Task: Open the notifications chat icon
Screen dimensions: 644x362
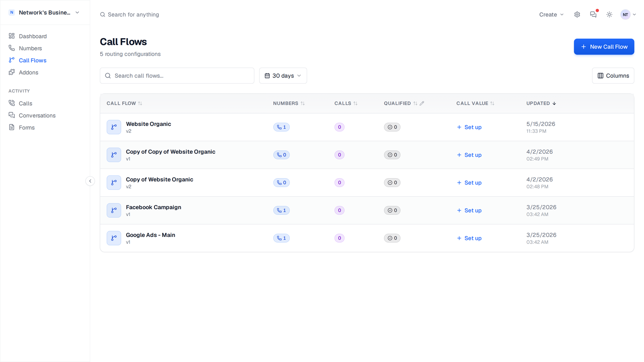Action: pos(593,14)
